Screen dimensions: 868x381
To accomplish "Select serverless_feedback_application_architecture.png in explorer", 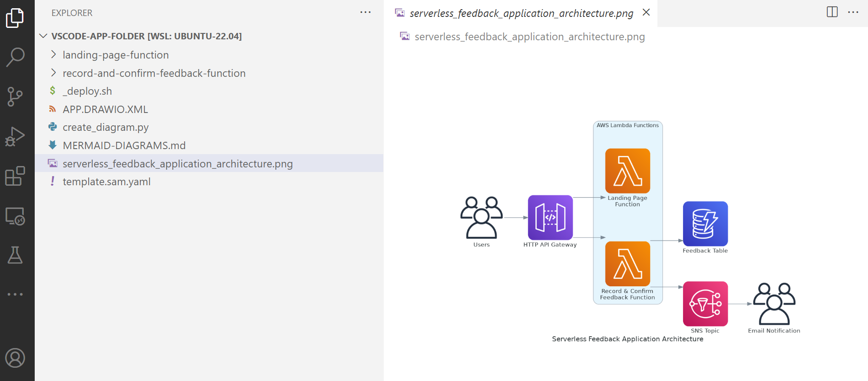I will 209,163.
